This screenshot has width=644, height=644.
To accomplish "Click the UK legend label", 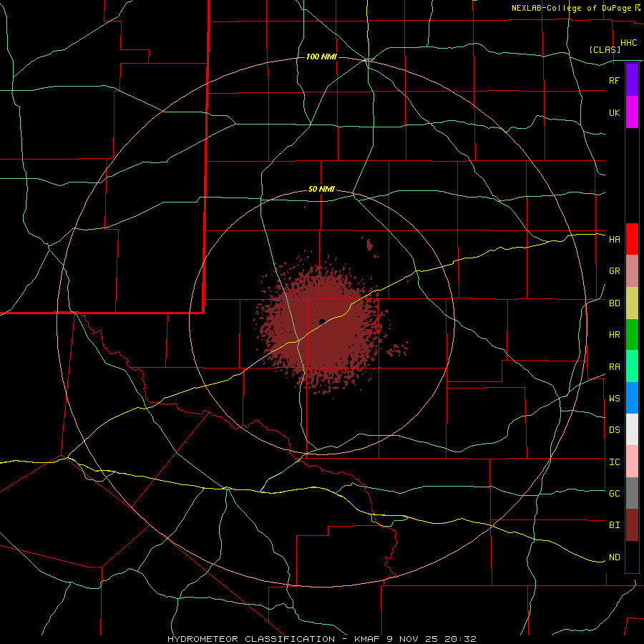I will 614,112.
